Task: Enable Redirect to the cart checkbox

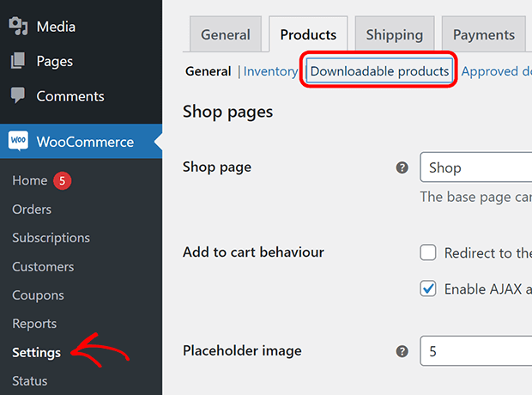Action: tap(428, 252)
